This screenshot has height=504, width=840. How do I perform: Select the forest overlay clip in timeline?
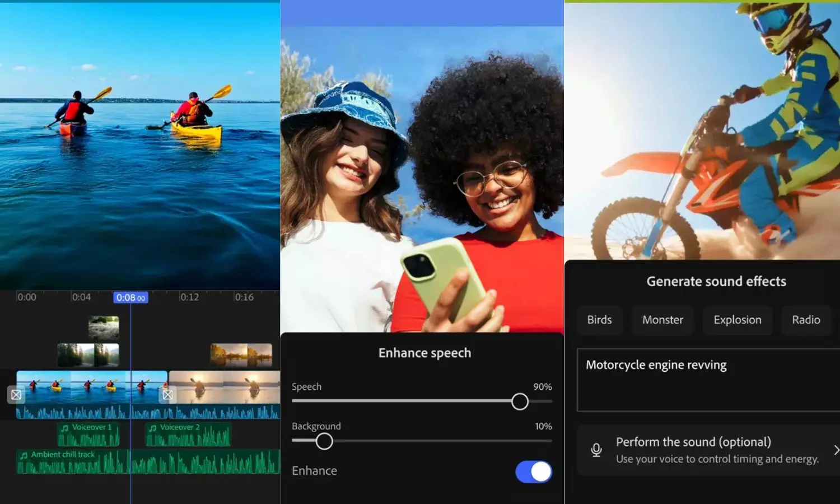click(88, 355)
